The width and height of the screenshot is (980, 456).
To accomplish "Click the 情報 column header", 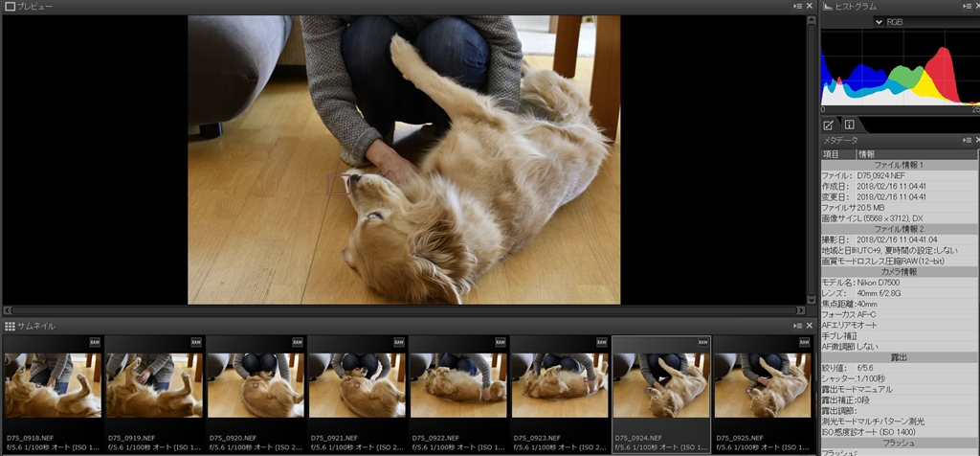I will [x=916, y=154].
